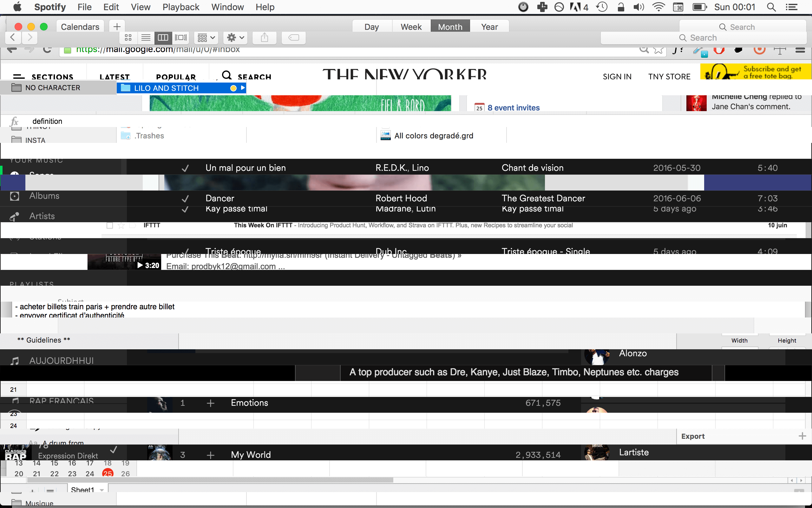Toggle saved checkmark for Kay passe timal
This screenshot has height=508, width=812.
tap(185, 209)
